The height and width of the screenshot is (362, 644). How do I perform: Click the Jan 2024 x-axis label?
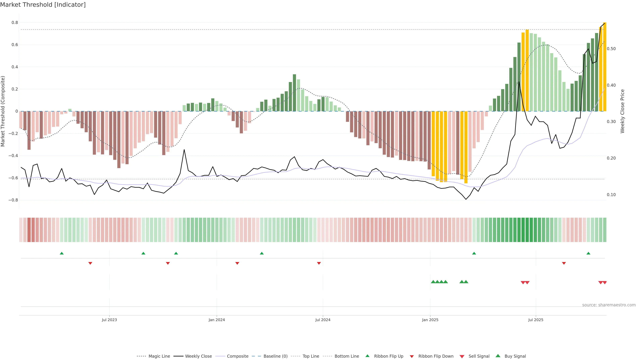(x=217, y=320)
